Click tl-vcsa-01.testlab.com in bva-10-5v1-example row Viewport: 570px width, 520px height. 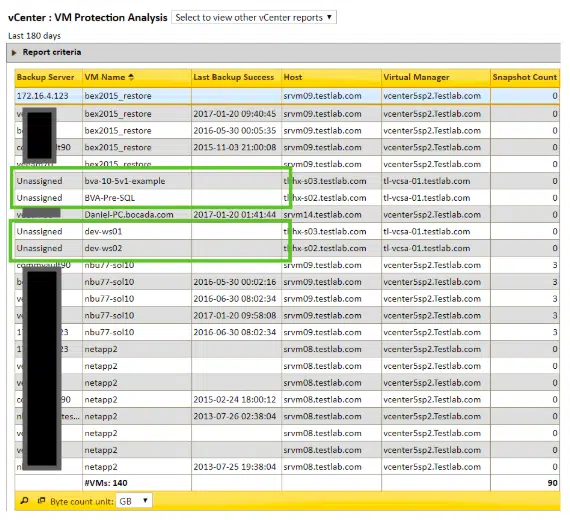pos(426,181)
